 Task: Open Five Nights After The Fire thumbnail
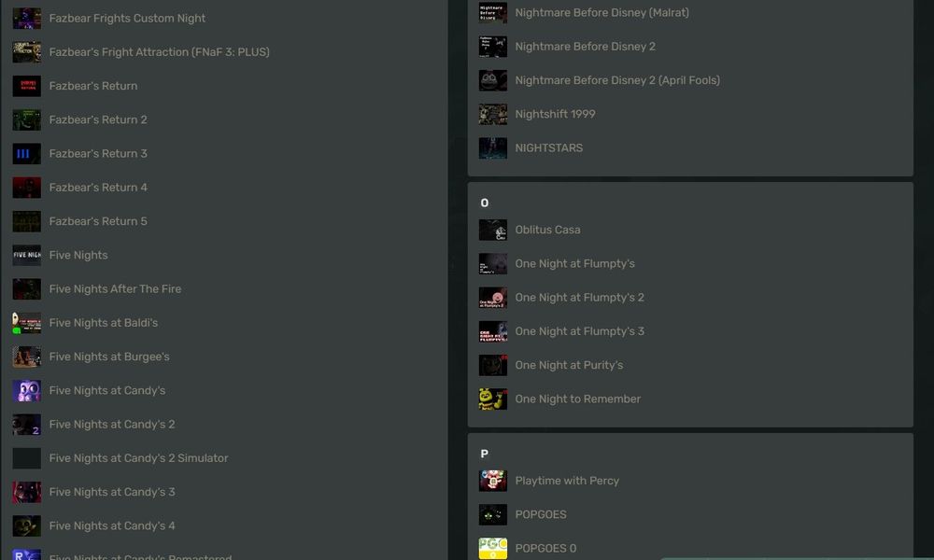pyautogui.click(x=27, y=289)
